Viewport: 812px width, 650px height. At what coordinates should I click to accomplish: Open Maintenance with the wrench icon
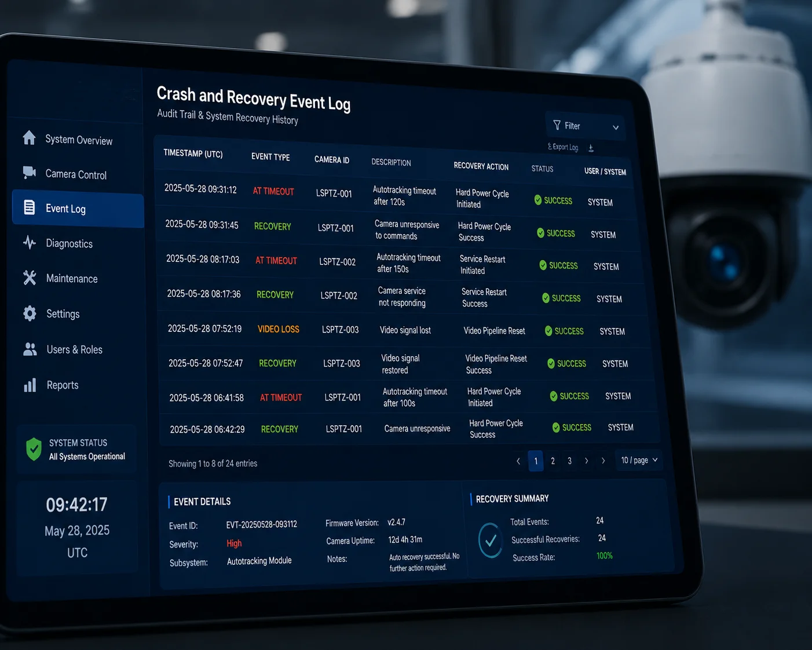pyautogui.click(x=30, y=277)
